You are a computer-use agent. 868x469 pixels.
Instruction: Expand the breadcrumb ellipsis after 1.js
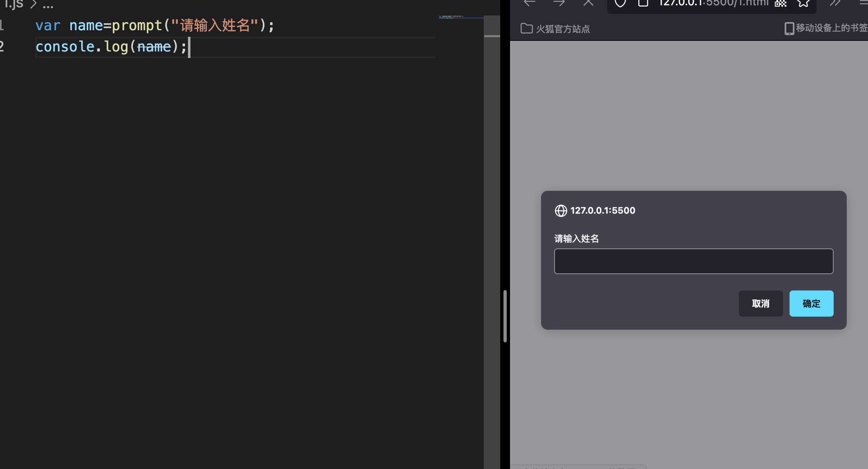(48, 5)
